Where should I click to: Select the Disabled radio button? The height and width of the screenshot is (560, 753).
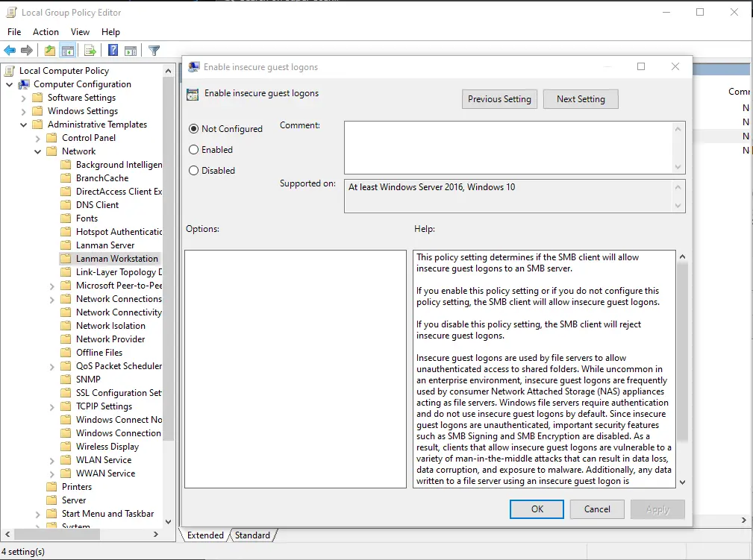[x=193, y=170]
